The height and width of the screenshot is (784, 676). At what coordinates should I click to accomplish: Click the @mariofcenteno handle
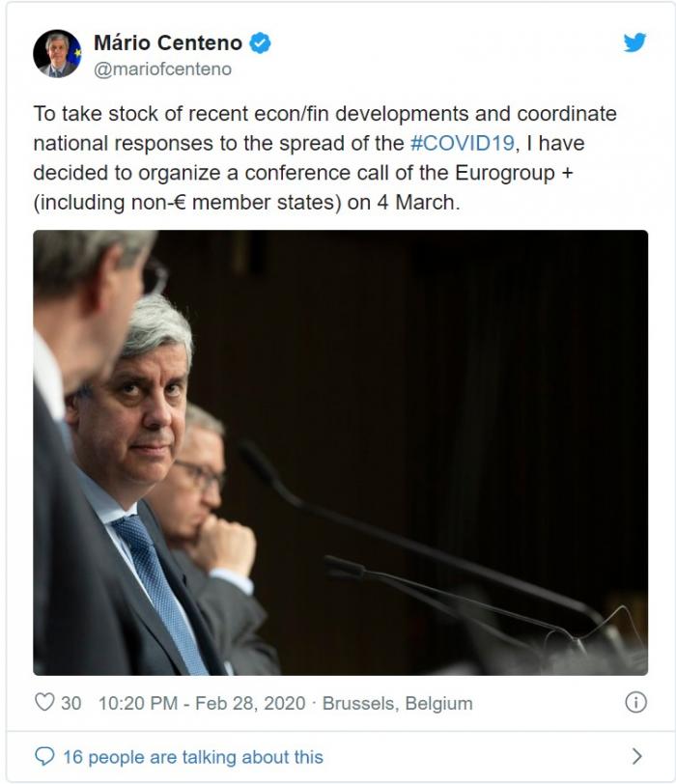162,69
